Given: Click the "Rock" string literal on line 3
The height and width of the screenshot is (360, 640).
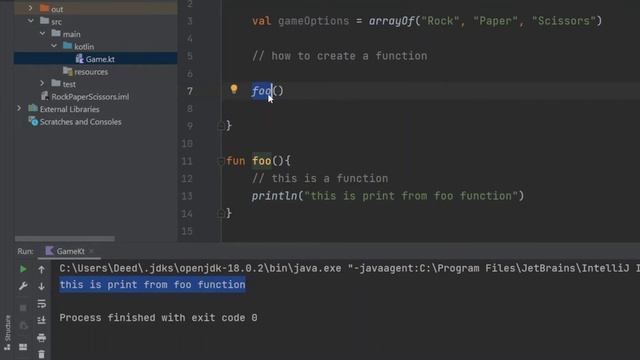Looking at the screenshot, I should (440, 21).
